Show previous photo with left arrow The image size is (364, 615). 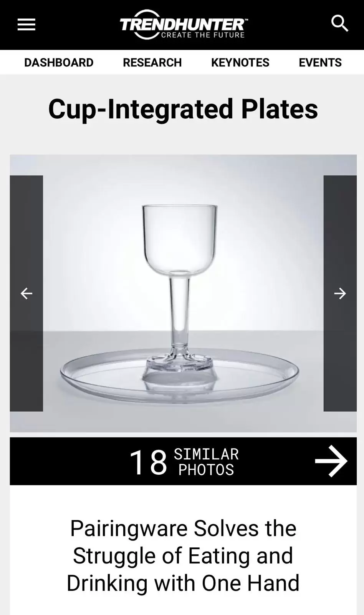point(26,294)
